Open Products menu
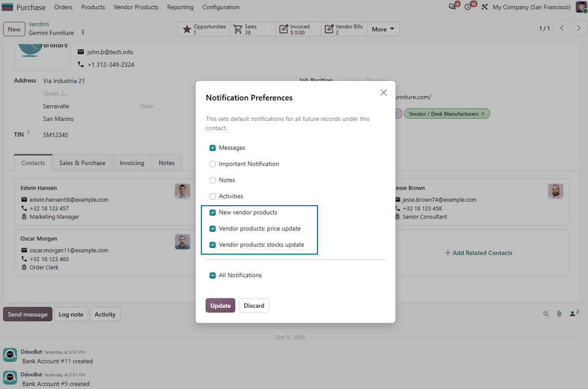Image resolution: width=588 pixels, height=389 pixels. click(93, 7)
